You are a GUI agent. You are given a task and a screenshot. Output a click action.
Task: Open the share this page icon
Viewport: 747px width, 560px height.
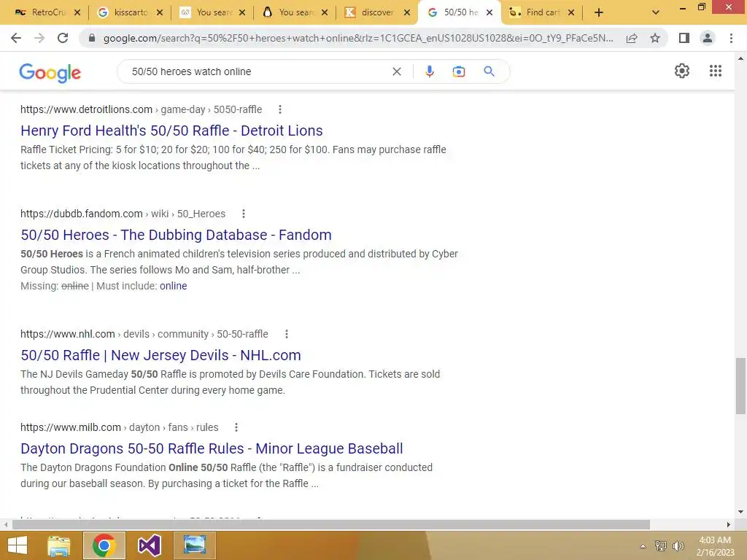(632, 38)
